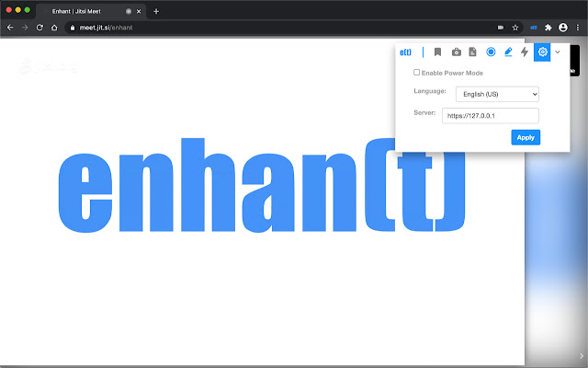Image resolution: width=588 pixels, height=368 pixels.
Task: Click the e(t) logo in popup header
Action: 405,52
